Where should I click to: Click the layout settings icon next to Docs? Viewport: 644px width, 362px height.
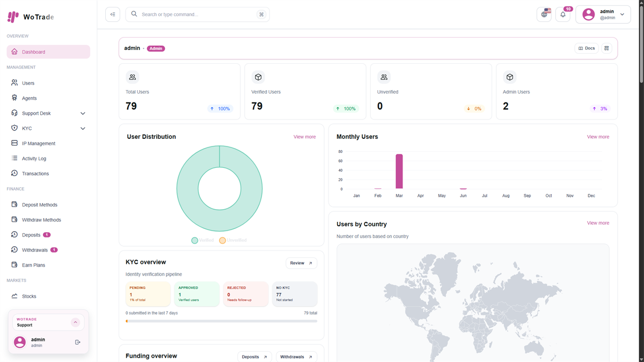[607, 48]
